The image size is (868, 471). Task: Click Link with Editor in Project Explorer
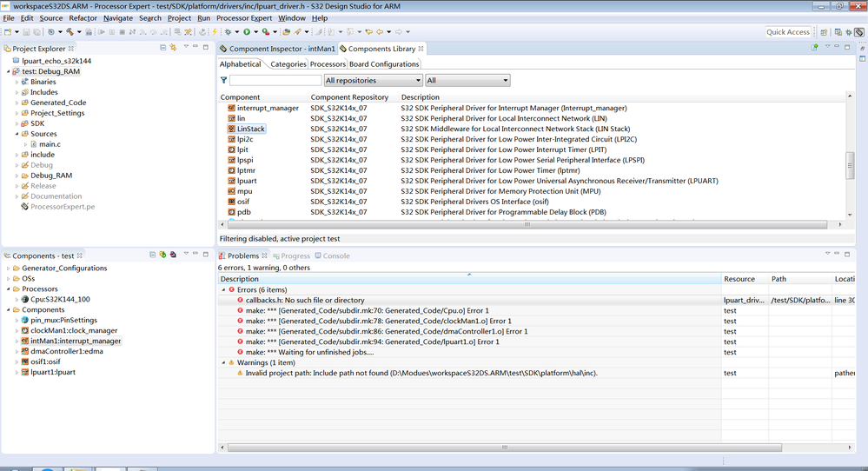[x=173, y=48]
